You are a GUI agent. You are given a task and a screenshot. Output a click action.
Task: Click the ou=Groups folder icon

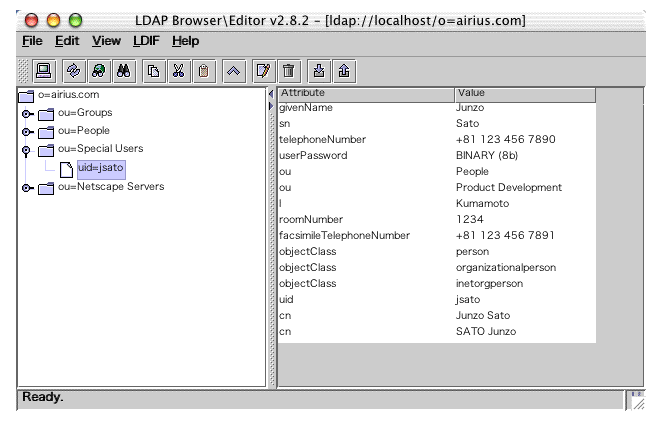(46, 114)
